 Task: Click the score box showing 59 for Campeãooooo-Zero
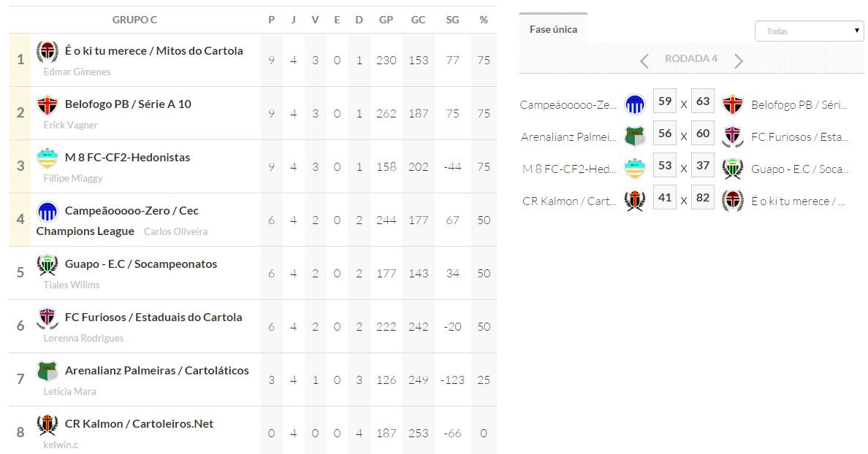pyautogui.click(x=665, y=102)
